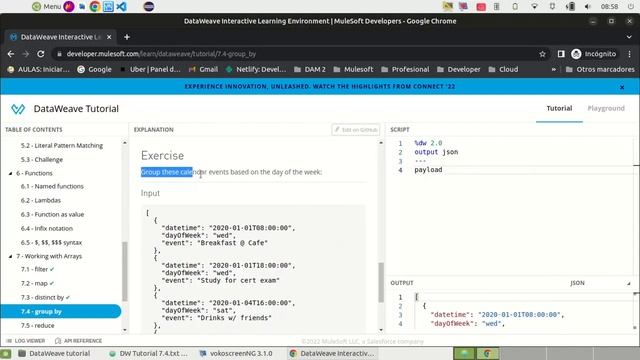Switch to DW Tutorial 7.4.txt taskbar window

tap(148, 353)
